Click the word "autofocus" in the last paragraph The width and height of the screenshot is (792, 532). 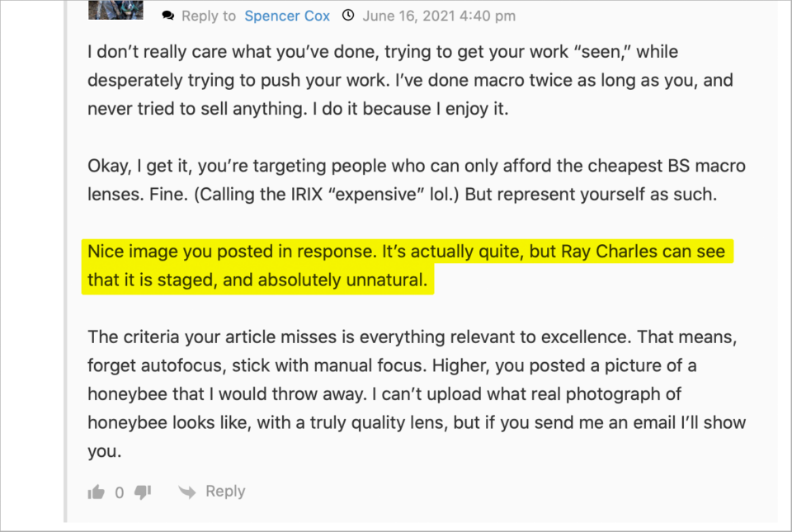[173, 365]
